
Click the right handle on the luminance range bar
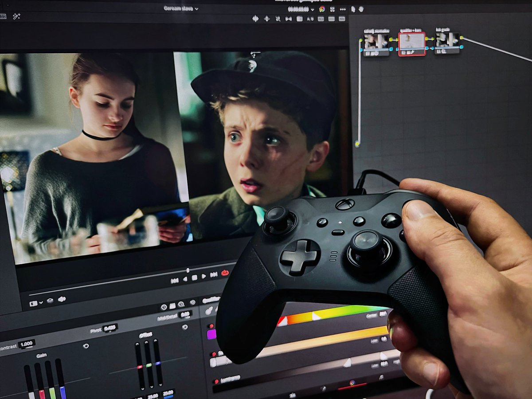coord(383,356)
